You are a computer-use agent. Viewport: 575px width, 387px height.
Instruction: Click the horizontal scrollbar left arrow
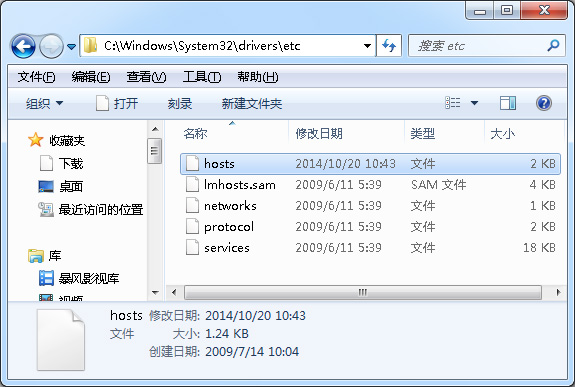[174, 292]
